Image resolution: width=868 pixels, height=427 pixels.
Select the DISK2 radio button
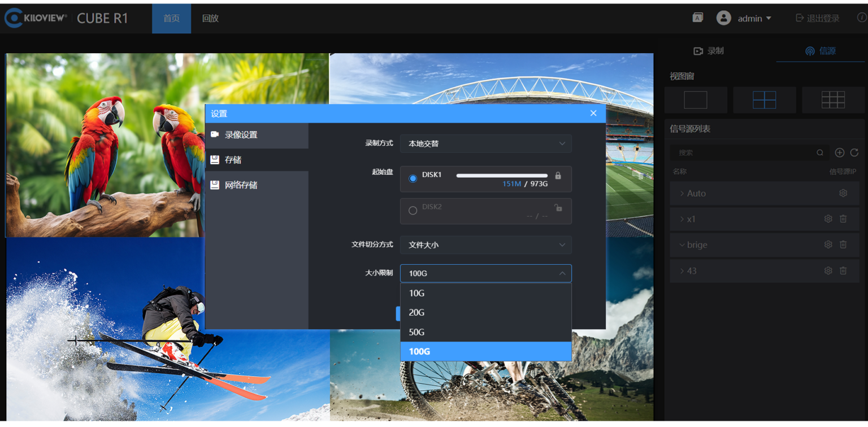[413, 210]
